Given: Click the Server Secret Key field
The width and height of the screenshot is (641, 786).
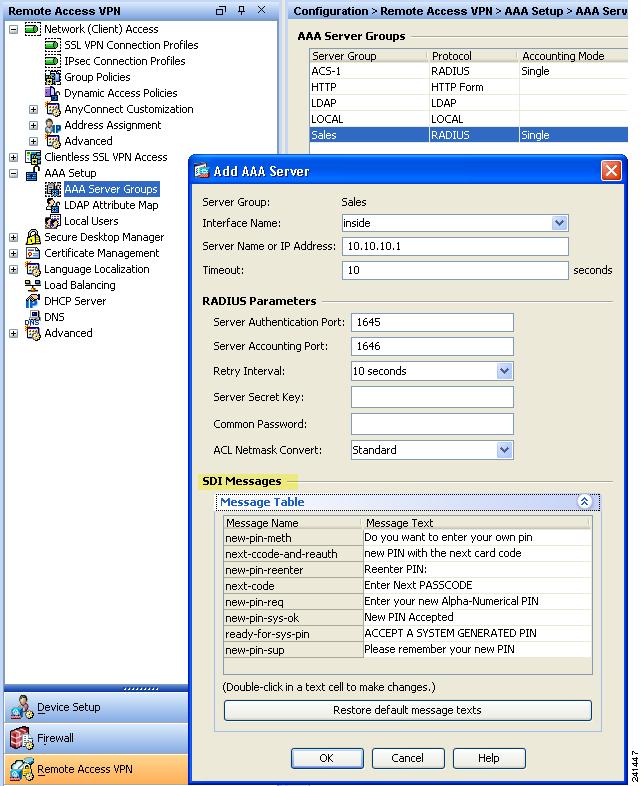Looking at the screenshot, I should tap(432, 397).
